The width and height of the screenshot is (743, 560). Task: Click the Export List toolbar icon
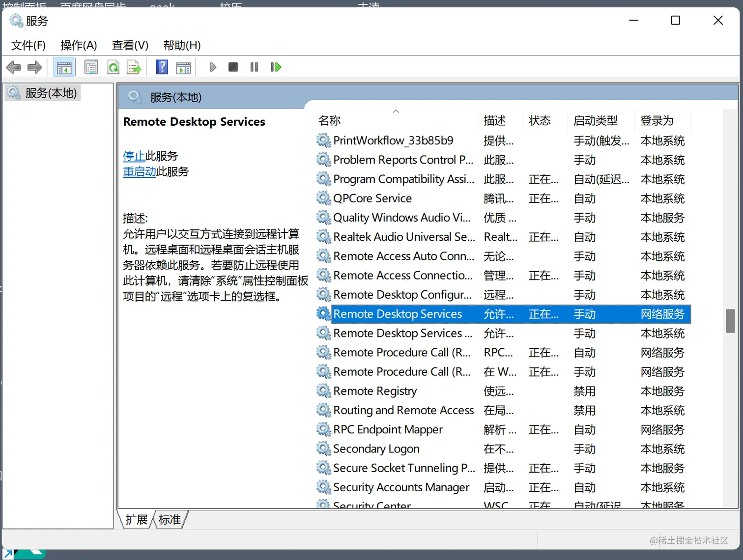[134, 67]
